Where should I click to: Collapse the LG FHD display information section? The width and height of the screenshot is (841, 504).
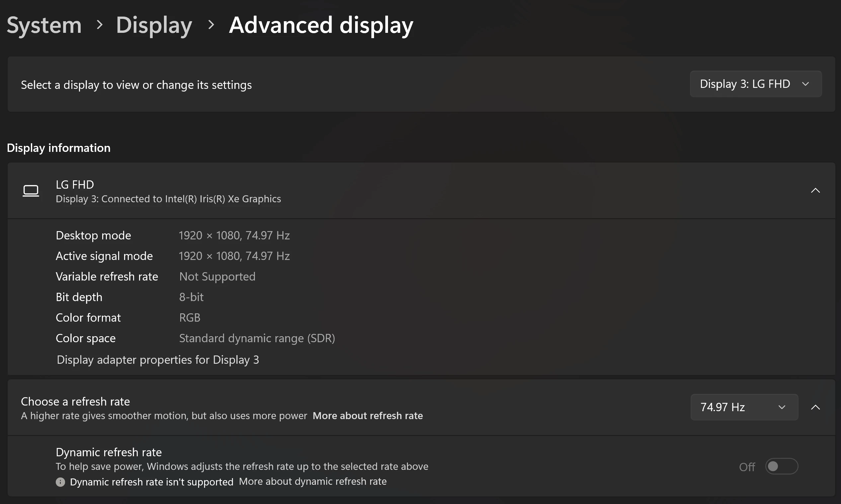point(815,191)
